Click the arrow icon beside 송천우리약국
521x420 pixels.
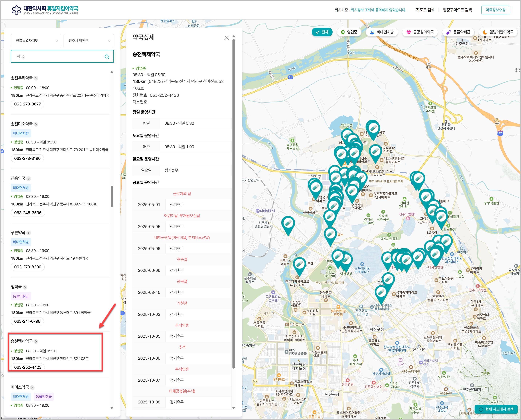36,78
